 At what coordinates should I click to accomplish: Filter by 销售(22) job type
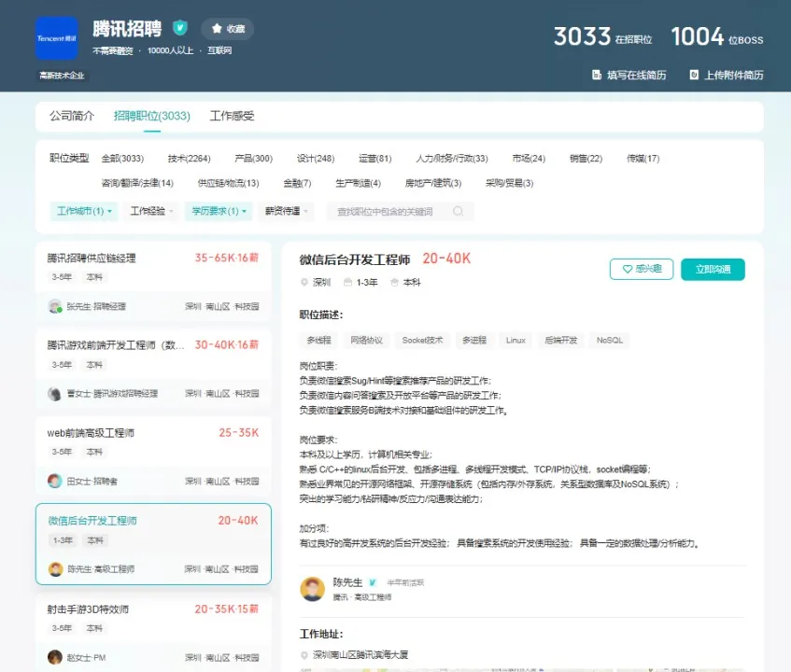click(x=586, y=159)
